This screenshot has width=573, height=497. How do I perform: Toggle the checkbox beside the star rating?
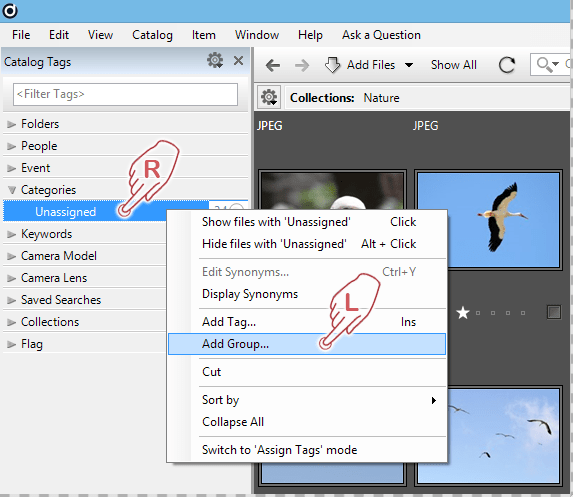coord(554,312)
